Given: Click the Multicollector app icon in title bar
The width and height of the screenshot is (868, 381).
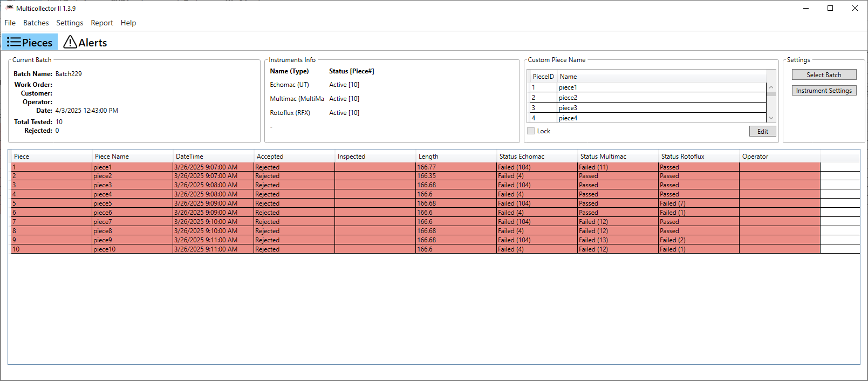Looking at the screenshot, I should click(9, 8).
